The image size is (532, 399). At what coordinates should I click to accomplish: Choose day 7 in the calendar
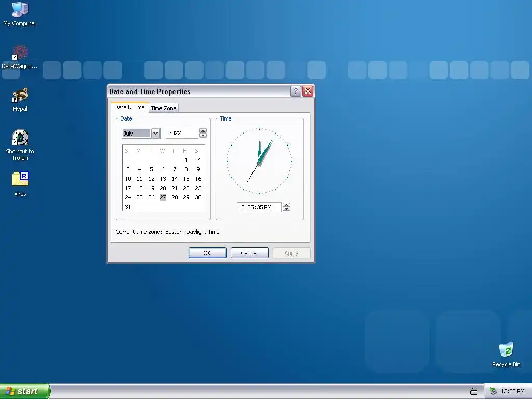tap(175, 169)
